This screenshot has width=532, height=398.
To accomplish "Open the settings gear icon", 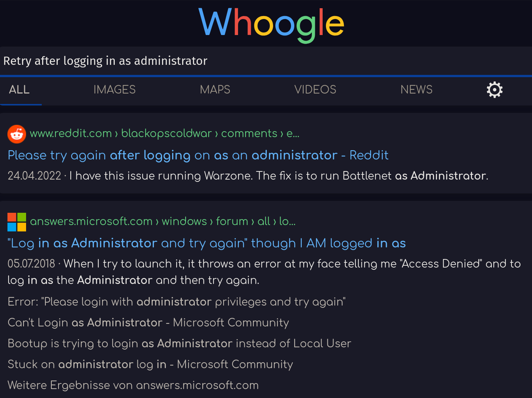I will [x=494, y=90].
